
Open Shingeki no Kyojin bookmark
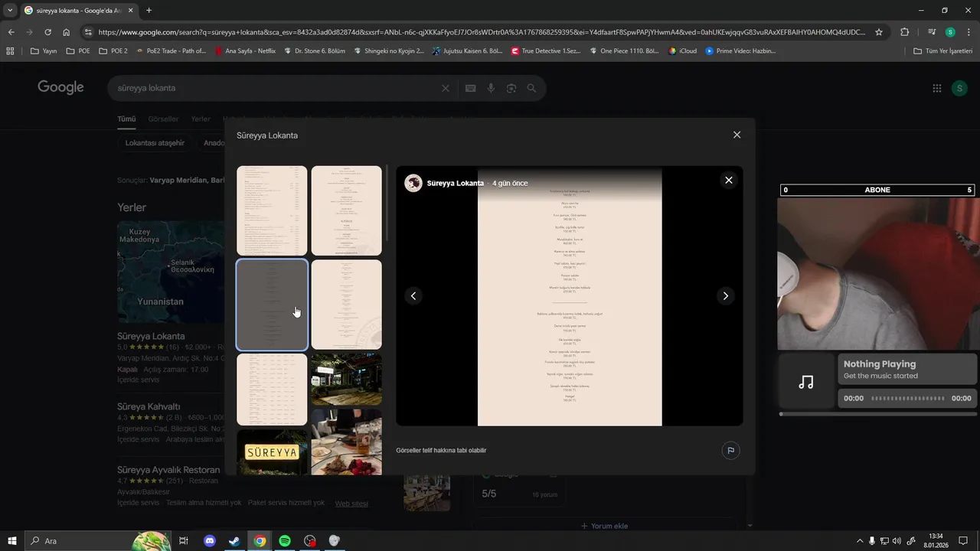pyautogui.click(x=388, y=51)
